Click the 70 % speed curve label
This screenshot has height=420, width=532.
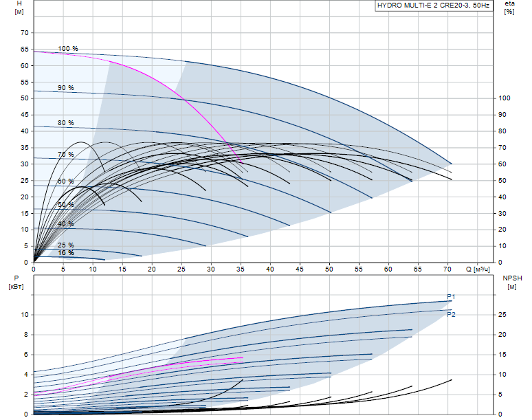tap(65, 155)
